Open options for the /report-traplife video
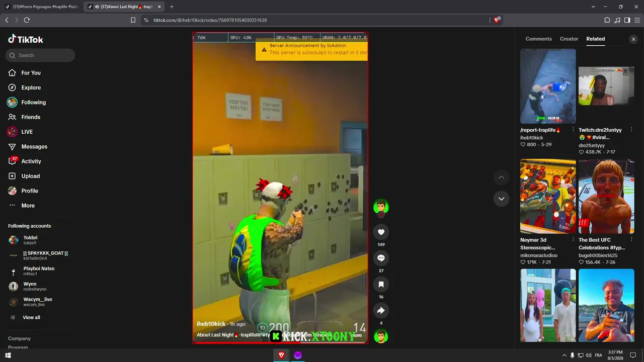This screenshot has height=362, width=644. click(573, 130)
